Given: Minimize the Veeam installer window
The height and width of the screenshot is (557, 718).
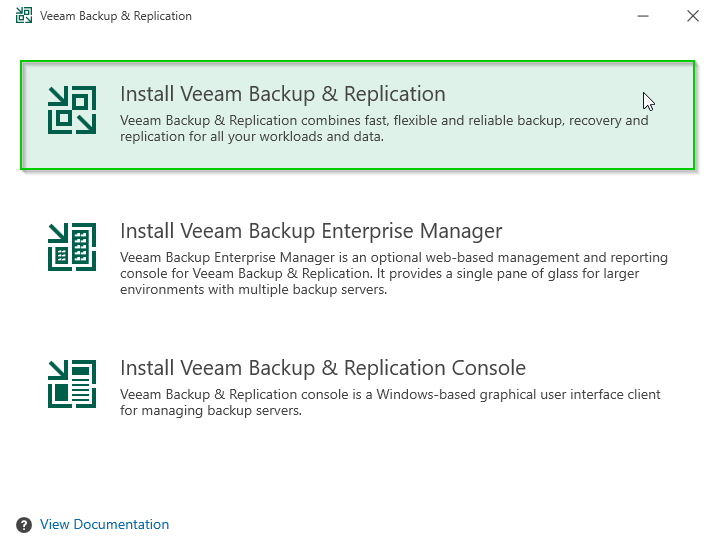Looking at the screenshot, I should point(641,16).
